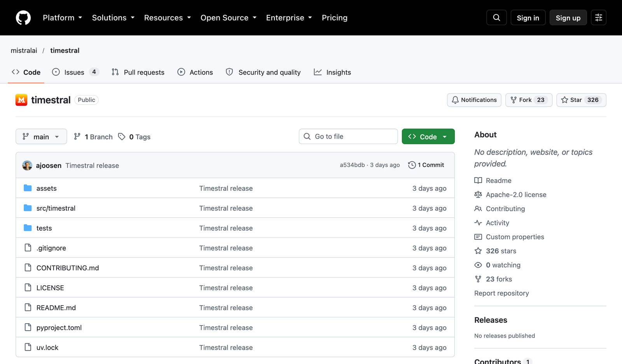
Task: Open the main branch selector dropdown
Action: coord(41,136)
